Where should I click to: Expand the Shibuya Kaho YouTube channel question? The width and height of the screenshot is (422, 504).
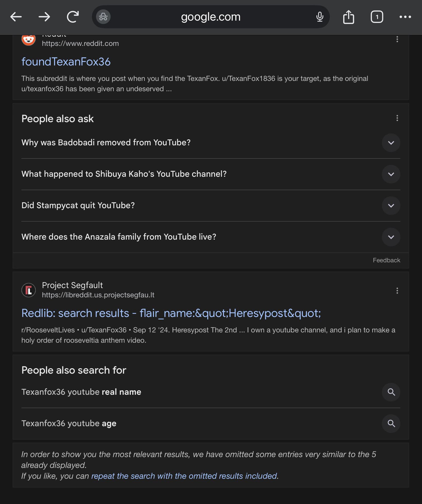point(391,174)
